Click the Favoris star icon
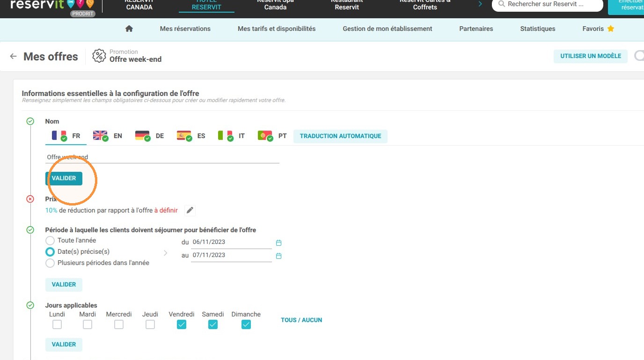 tap(610, 29)
